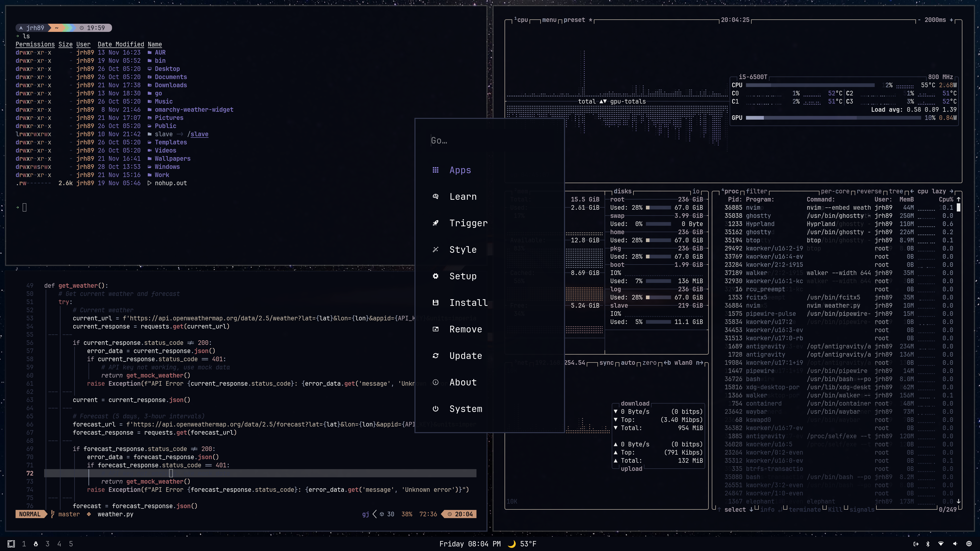Viewport: 980px width, 551px height.
Task: Toggle reverse sorting in btop proc panel
Action: click(x=869, y=191)
